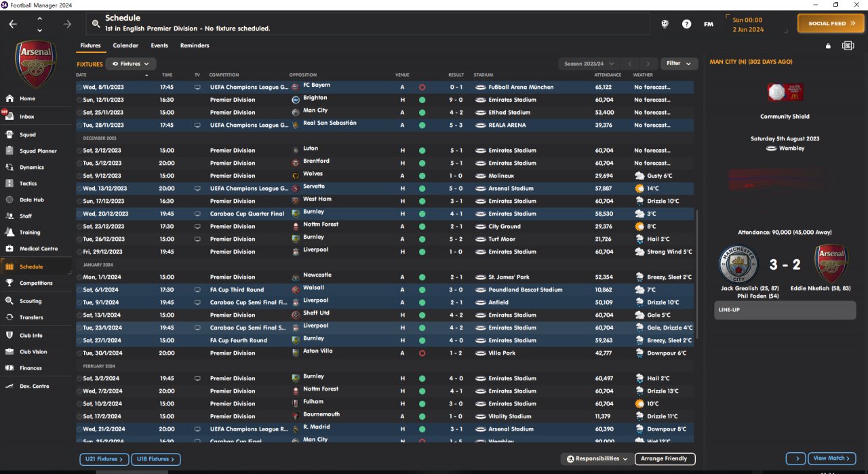Switch to the Reminders tab

coord(195,45)
